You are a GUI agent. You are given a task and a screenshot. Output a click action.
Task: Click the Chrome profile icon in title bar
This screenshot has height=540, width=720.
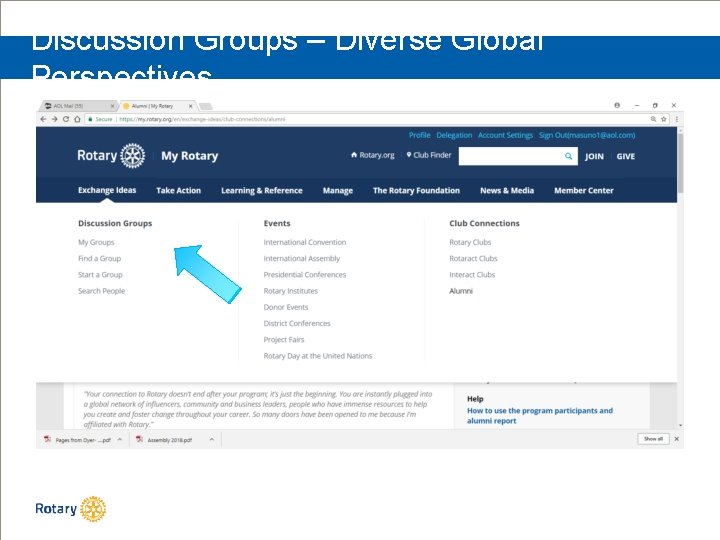pos(617,105)
